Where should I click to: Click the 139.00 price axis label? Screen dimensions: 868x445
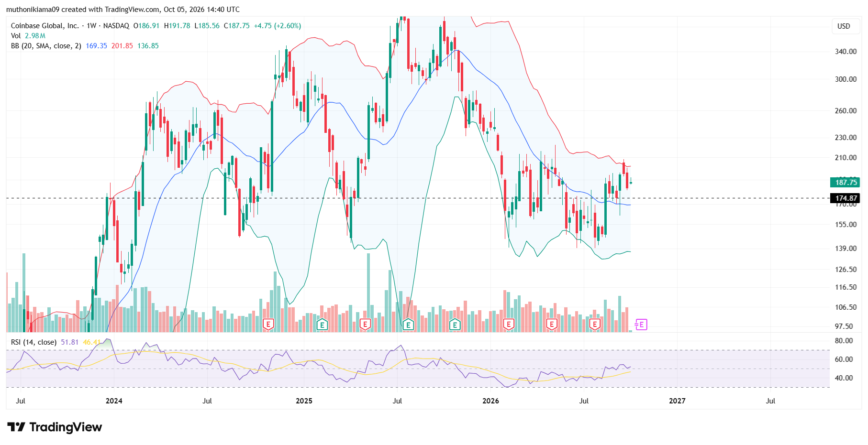846,249
